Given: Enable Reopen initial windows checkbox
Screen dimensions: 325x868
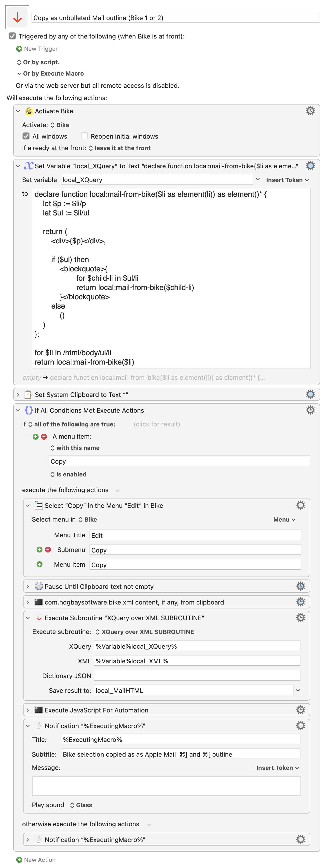Looking at the screenshot, I should 84,136.
